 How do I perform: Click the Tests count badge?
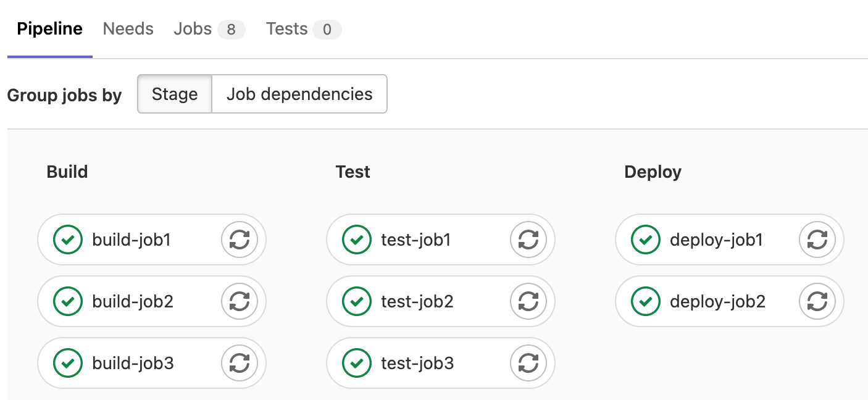coord(327,29)
